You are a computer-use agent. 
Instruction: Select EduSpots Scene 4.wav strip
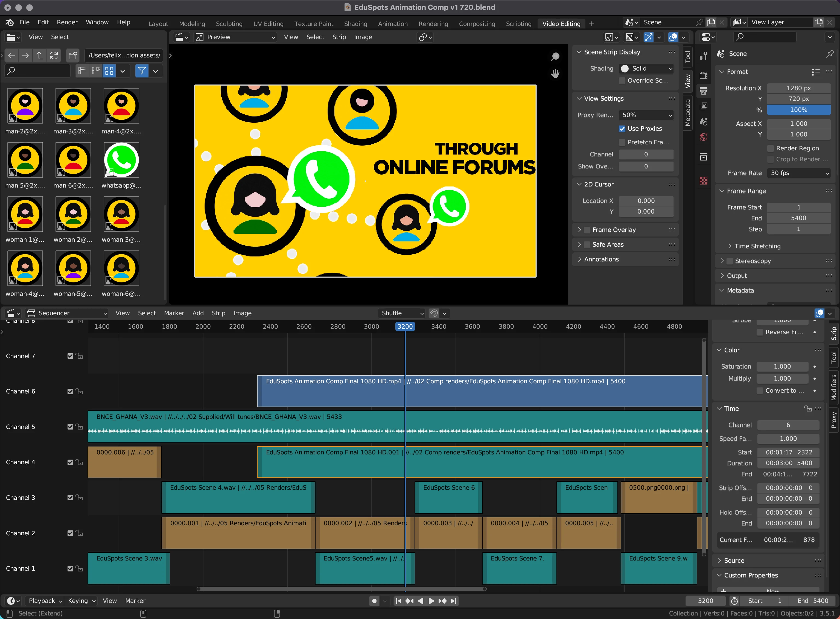click(238, 498)
